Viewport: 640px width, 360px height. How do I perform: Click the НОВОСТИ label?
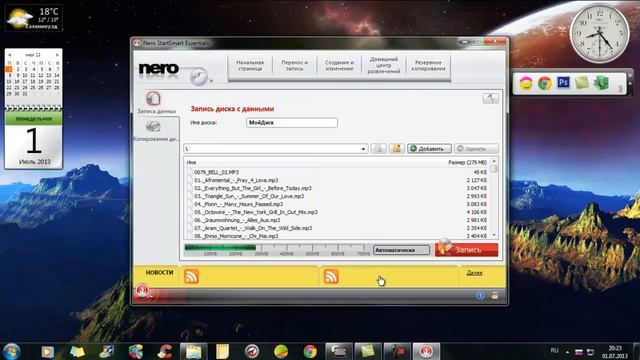[x=160, y=272]
